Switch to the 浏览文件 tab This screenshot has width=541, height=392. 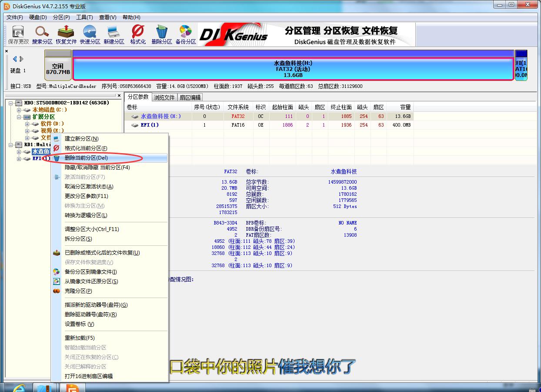(164, 97)
